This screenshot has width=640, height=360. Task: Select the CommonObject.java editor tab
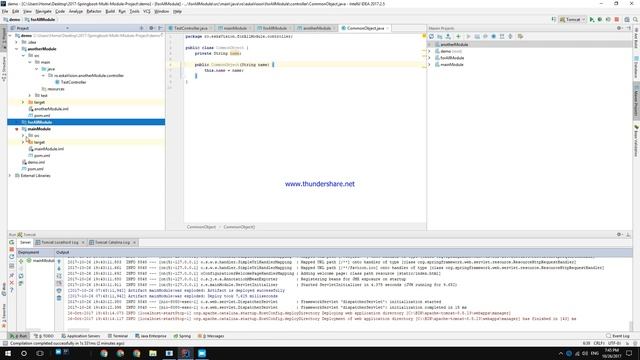[364, 28]
